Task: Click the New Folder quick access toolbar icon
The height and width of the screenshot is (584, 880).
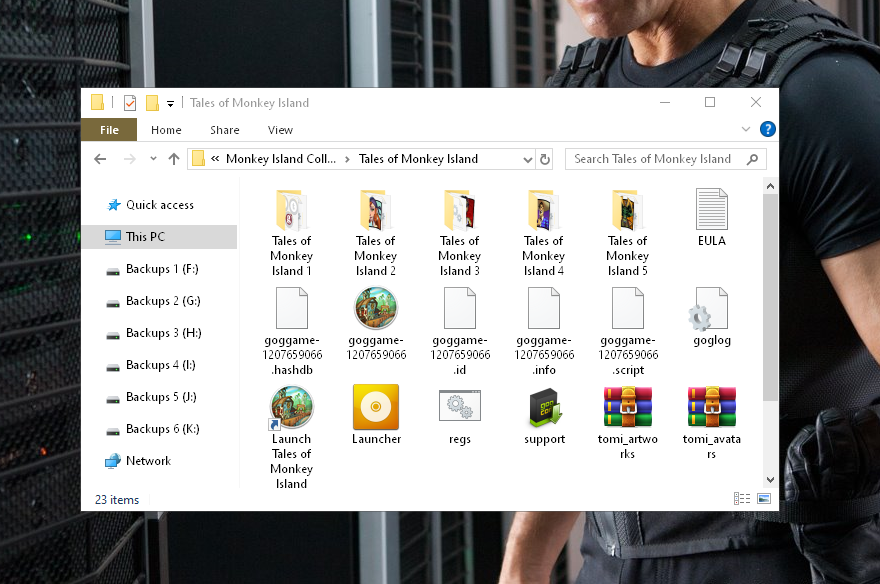Action: click(152, 103)
